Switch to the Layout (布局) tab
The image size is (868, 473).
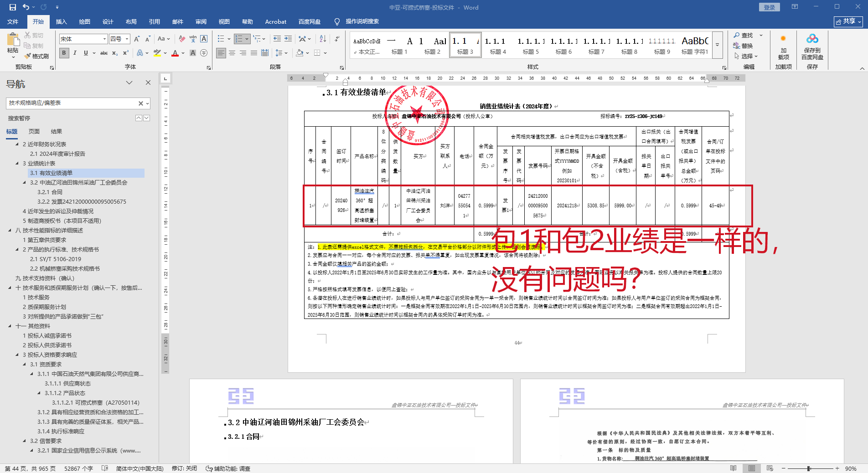[131, 21]
